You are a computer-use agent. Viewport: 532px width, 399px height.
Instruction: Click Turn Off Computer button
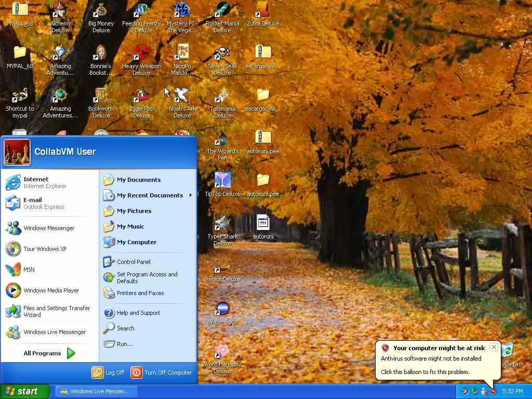161,373
